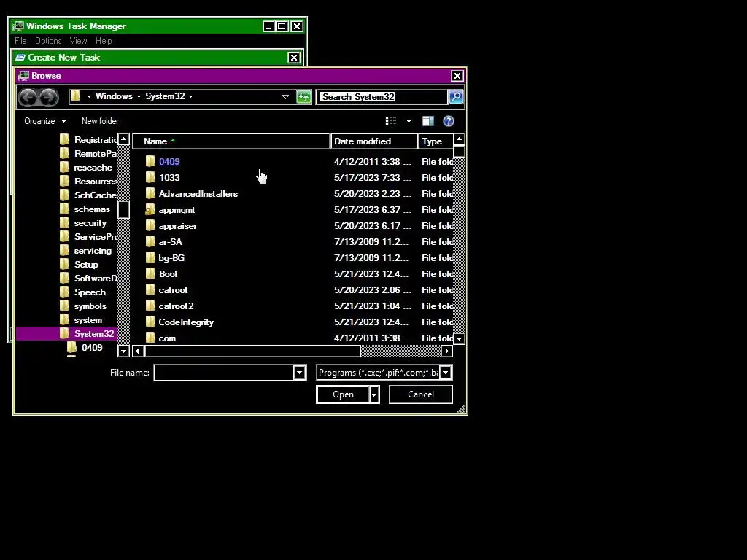Select the Speech folder in tree

tap(90, 292)
